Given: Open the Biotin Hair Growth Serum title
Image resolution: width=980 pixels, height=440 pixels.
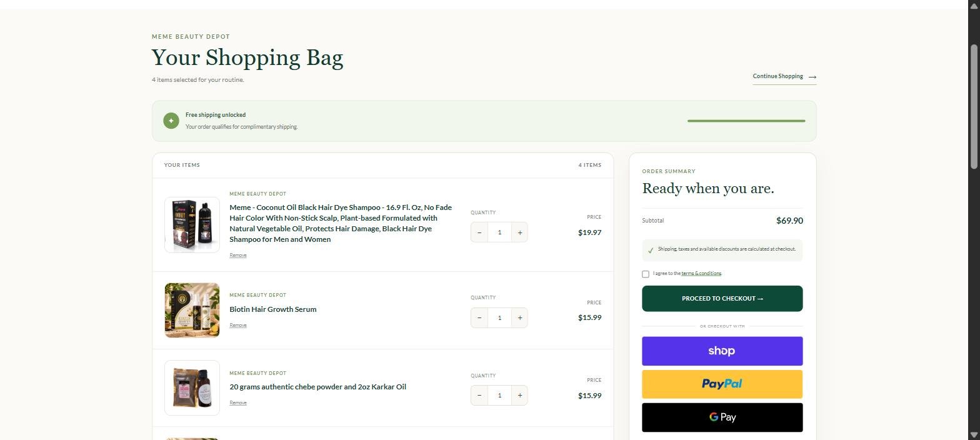Looking at the screenshot, I should point(273,309).
